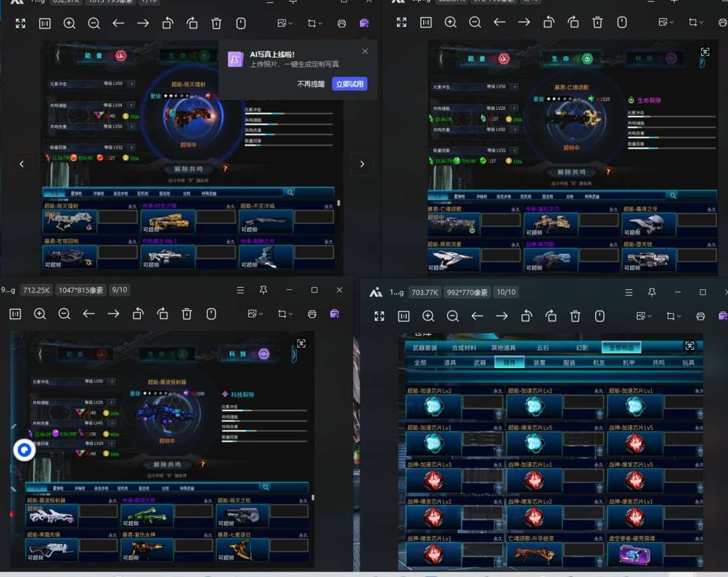Click the scan overlay icon on the top-right image
728x577 pixels.
(x=705, y=52)
